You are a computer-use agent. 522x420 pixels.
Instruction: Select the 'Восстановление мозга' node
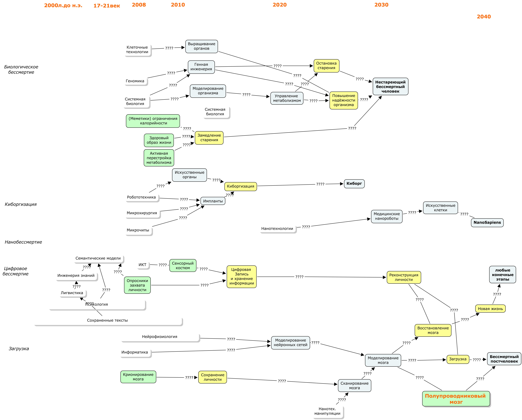(x=433, y=330)
